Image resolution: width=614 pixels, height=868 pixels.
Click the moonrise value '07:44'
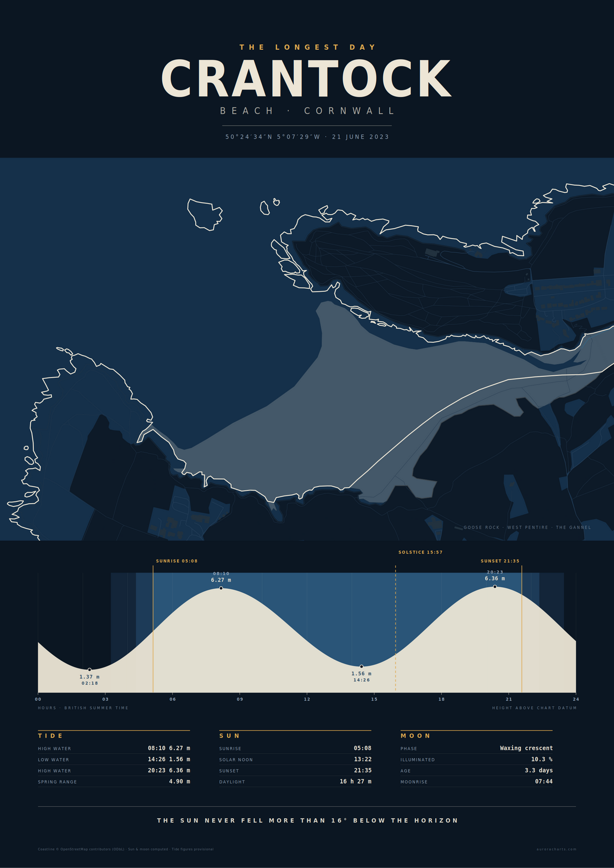[544, 782]
